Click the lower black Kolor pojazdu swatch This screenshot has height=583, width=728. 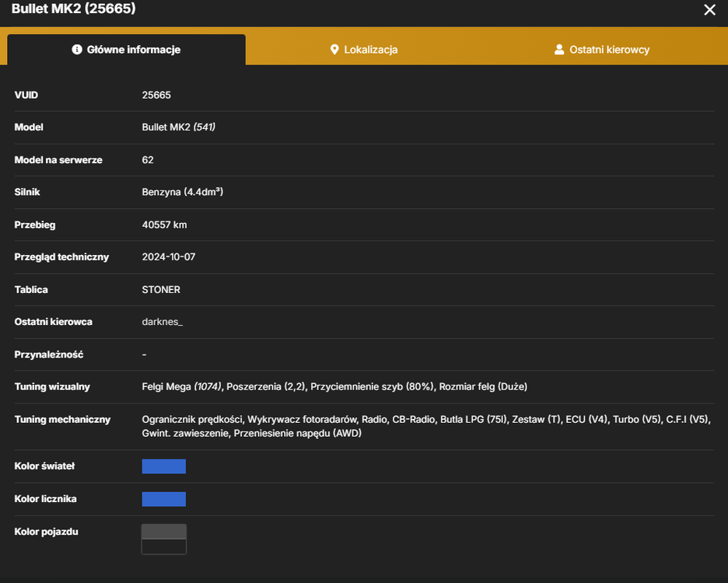point(164,546)
